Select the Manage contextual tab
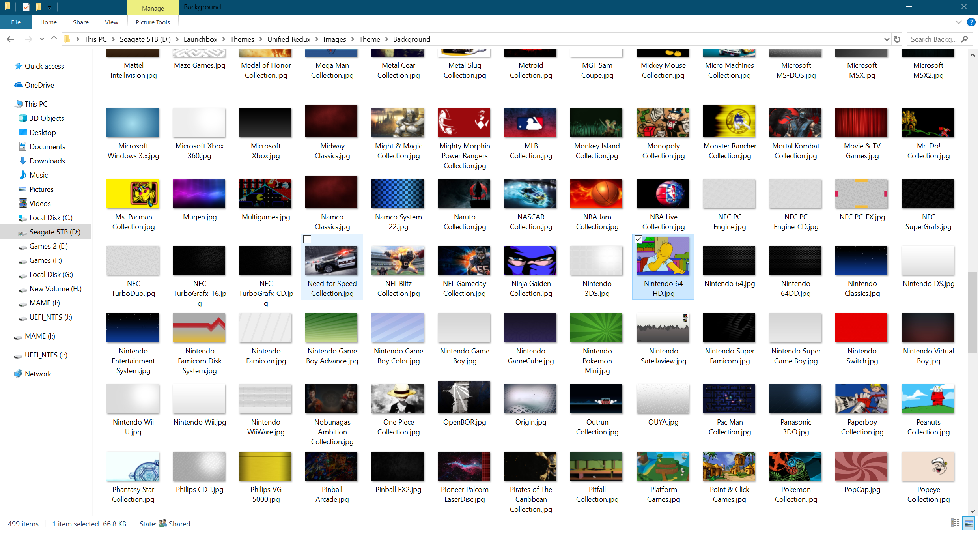The height and width of the screenshot is (533, 980). pyautogui.click(x=153, y=8)
